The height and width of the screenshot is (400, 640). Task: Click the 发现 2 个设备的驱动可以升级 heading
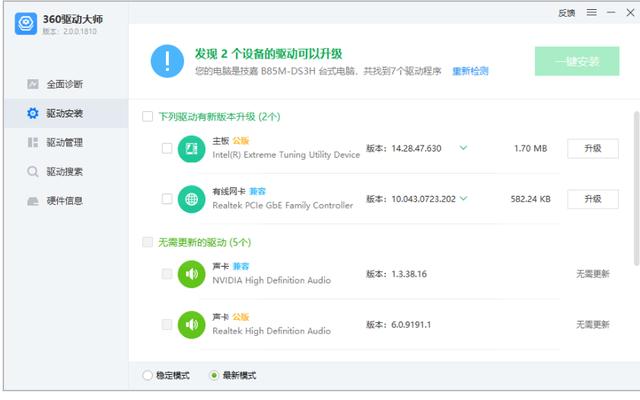268,54
